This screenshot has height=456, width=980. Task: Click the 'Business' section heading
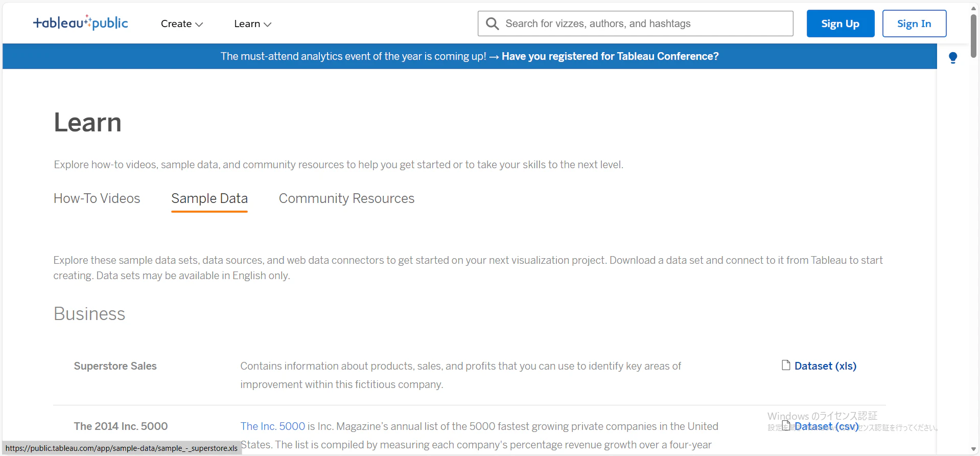point(89,314)
